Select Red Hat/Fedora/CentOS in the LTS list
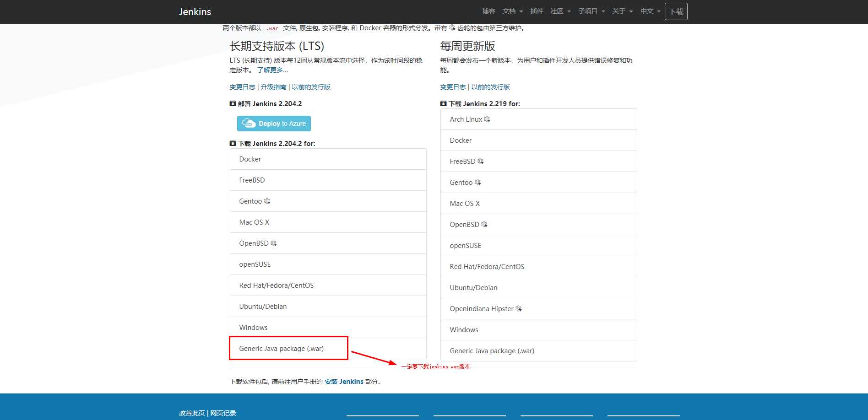 [x=328, y=285]
